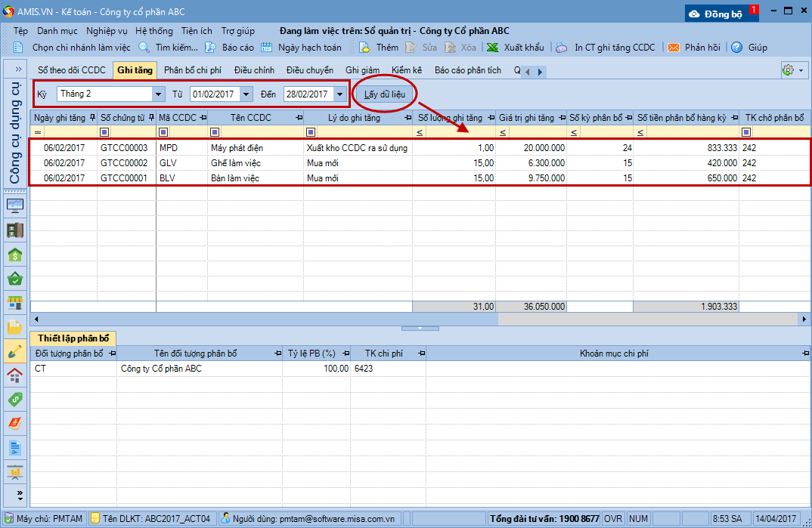Image resolution: width=812 pixels, height=528 pixels.
Task: Open the Từ date picker dropdown arrow
Action: [246, 94]
